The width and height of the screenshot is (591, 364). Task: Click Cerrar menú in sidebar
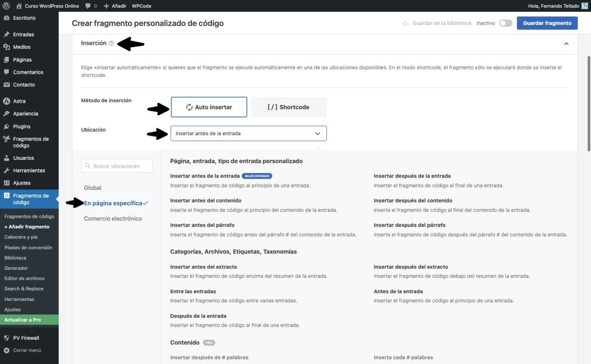27,351
